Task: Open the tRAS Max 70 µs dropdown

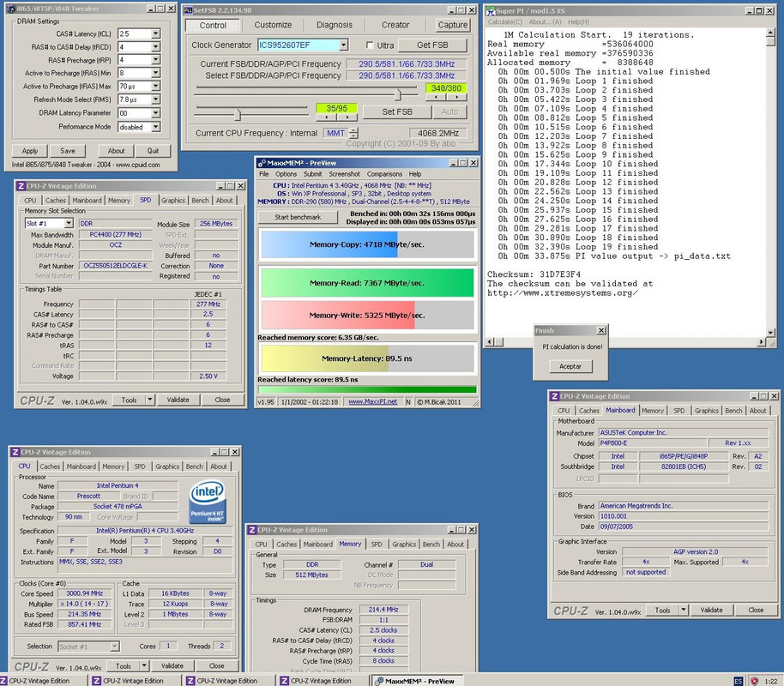Action: click(x=155, y=86)
